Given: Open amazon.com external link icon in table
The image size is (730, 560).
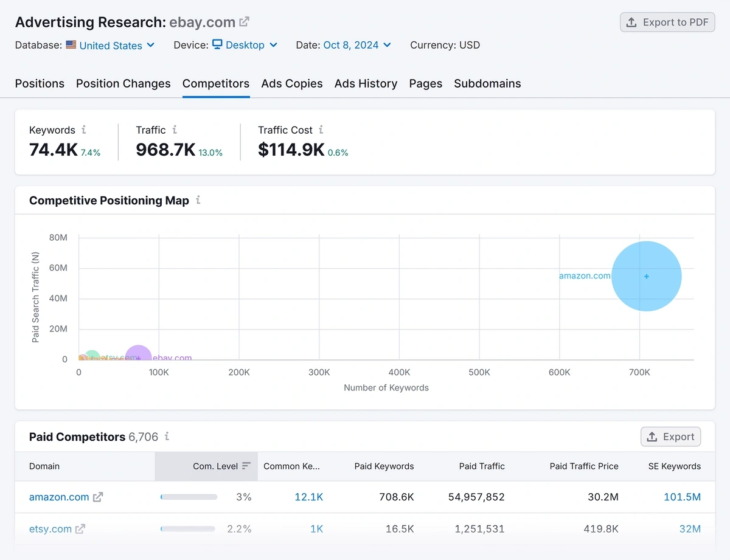Looking at the screenshot, I should point(98,497).
